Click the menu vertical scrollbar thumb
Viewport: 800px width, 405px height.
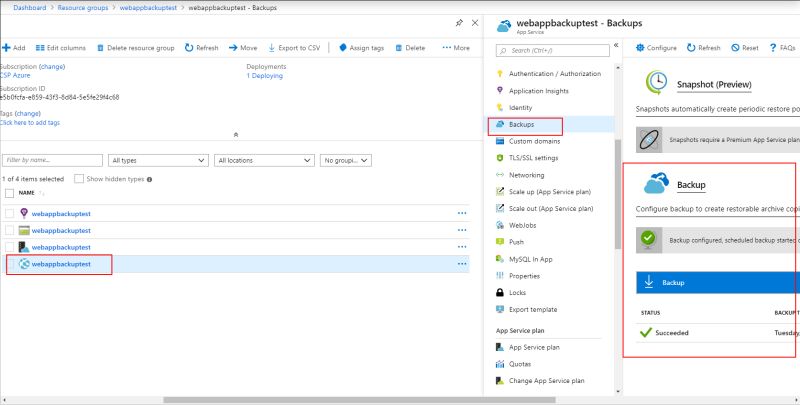click(618, 194)
